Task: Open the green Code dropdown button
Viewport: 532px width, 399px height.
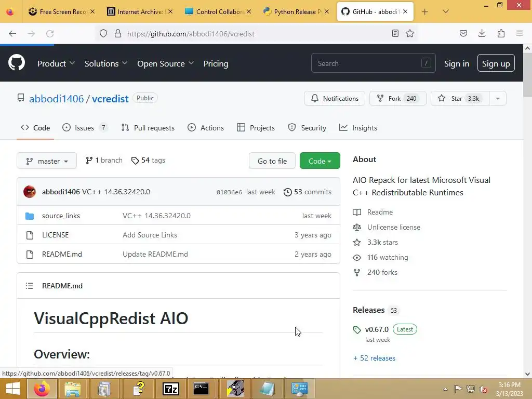Action: pyautogui.click(x=320, y=161)
